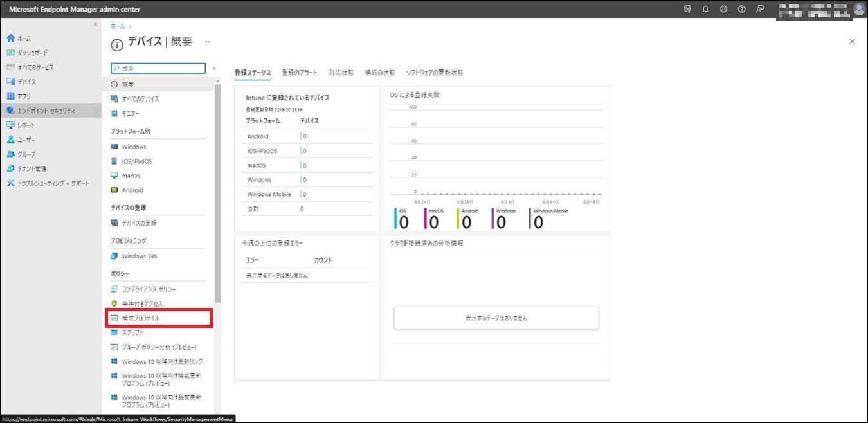Focus the 検索 search box

(x=158, y=67)
